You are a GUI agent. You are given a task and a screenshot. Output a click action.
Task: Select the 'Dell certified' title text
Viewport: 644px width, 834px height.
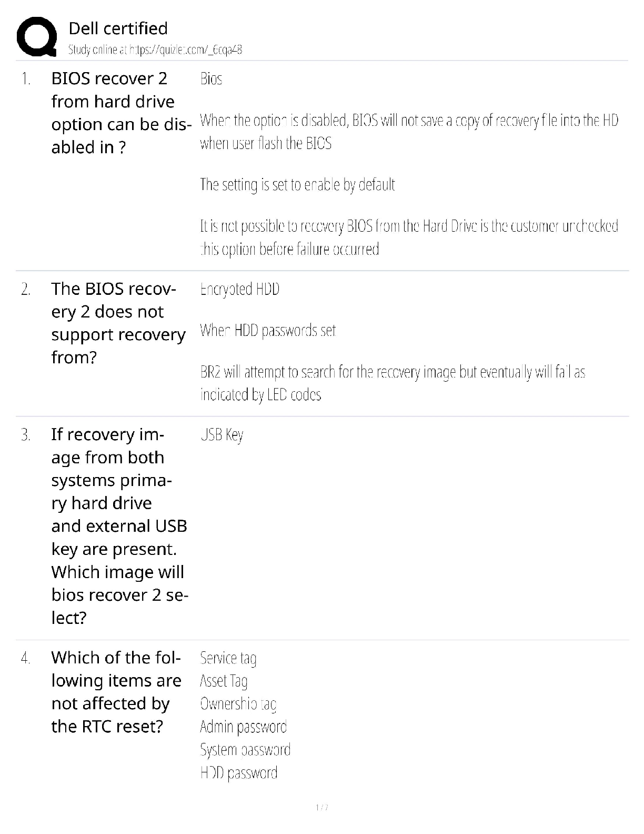tap(118, 28)
